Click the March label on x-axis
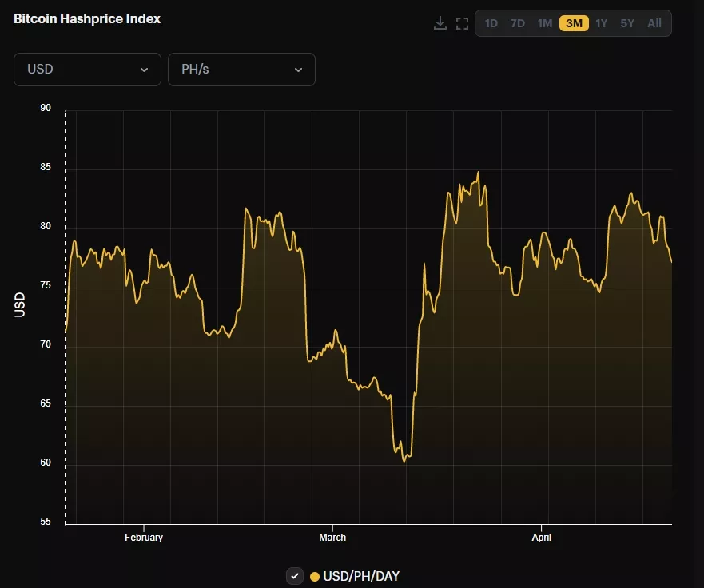704x588 pixels. (332, 538)
